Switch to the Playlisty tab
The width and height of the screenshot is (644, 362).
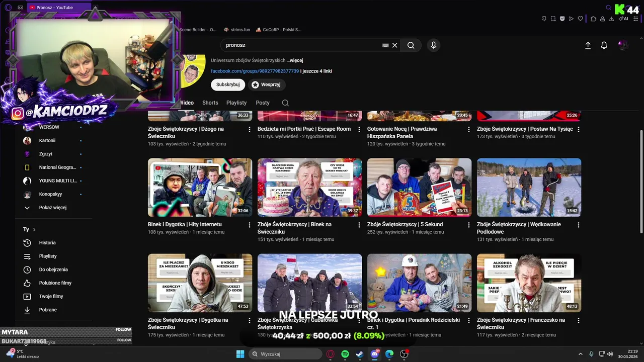pos(236,103)
